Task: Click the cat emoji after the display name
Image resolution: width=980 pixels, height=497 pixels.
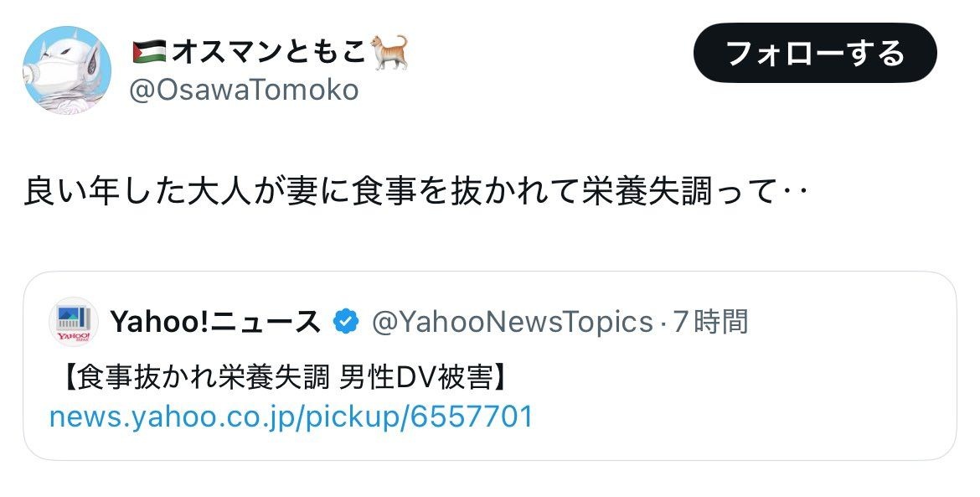Action: [x=389, y=52]
